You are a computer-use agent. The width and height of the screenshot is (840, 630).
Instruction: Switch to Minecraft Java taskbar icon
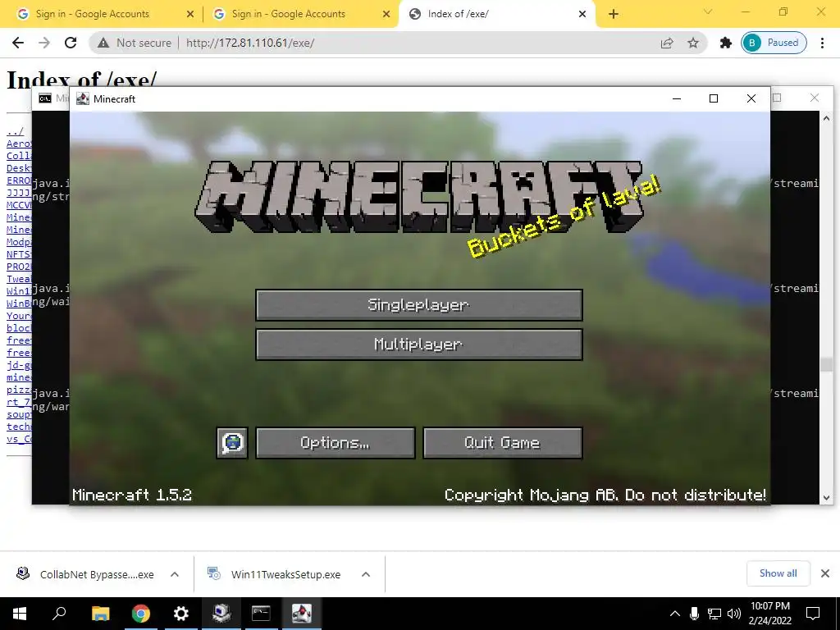[x=302, y=614]
